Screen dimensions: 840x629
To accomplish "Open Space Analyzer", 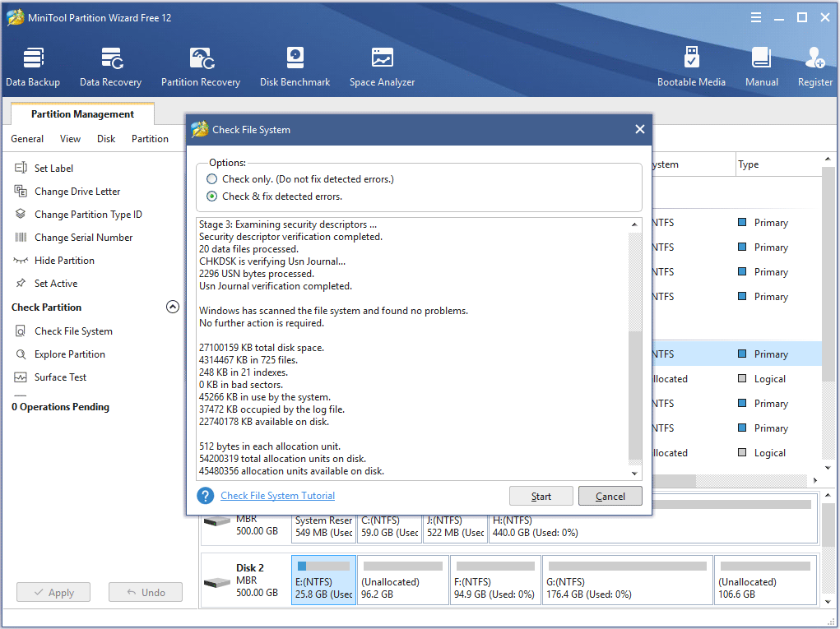I will (382, 67).
